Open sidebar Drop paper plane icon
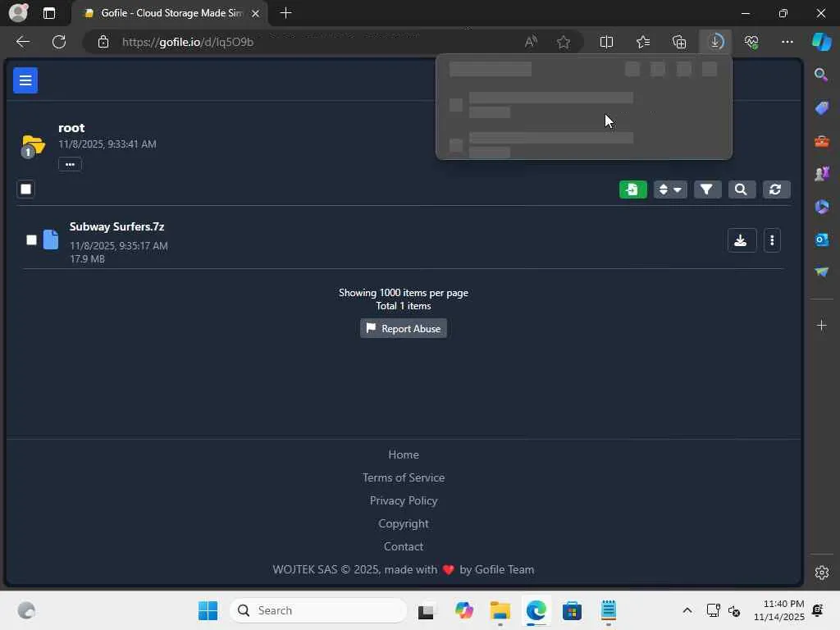Screen dimensions: 840x630 [x=821, y=272]
